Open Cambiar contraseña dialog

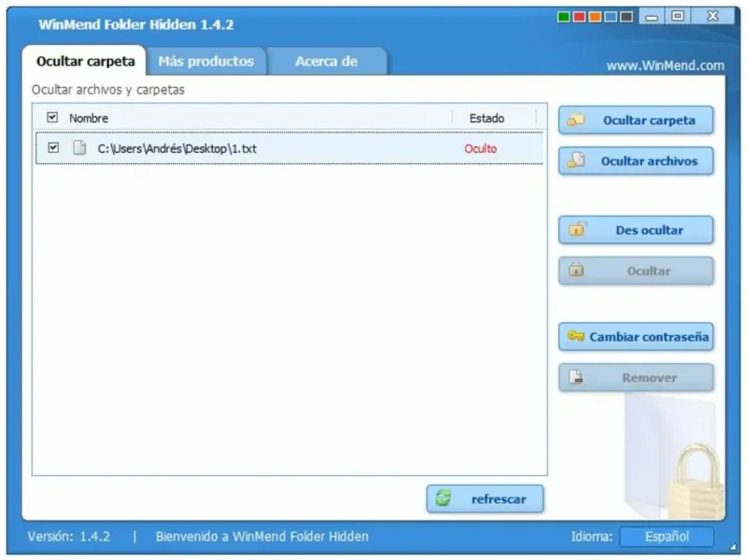(636, 337)
